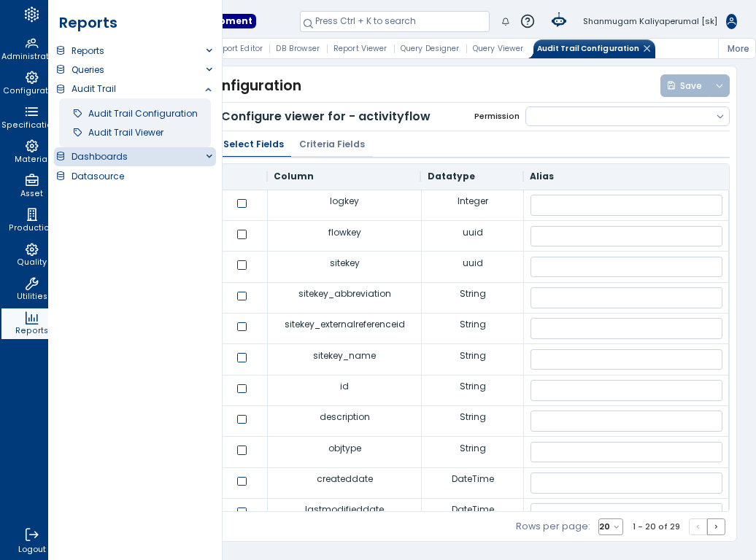Click the tag icon beside Audit Trail Viewer
The image size is (756, 560).
point(77,132)
